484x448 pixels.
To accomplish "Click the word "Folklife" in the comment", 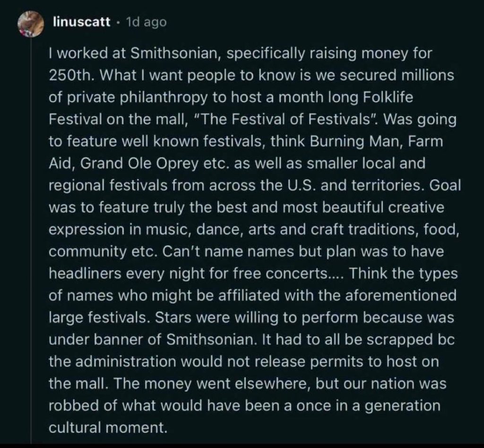I will (x=388, y=97).
